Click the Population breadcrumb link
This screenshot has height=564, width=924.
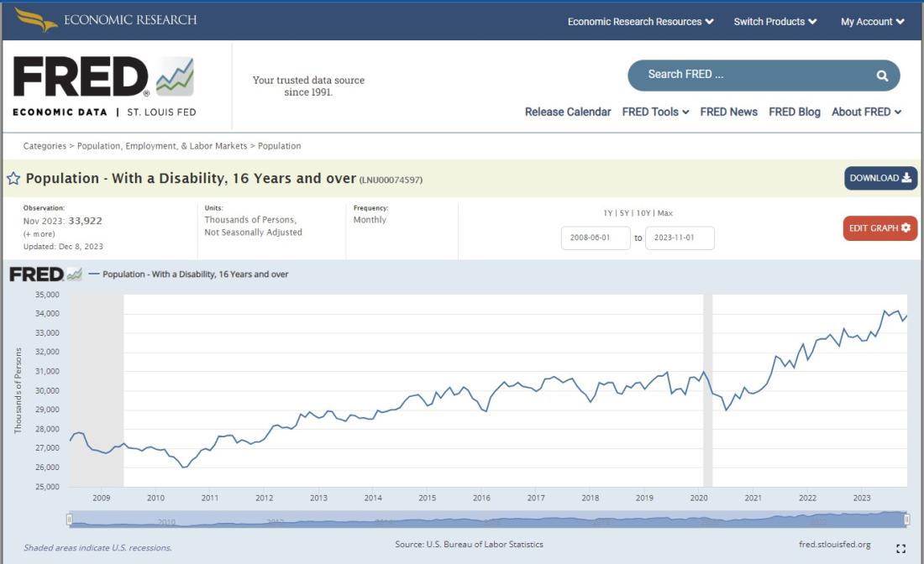(280, 146)
